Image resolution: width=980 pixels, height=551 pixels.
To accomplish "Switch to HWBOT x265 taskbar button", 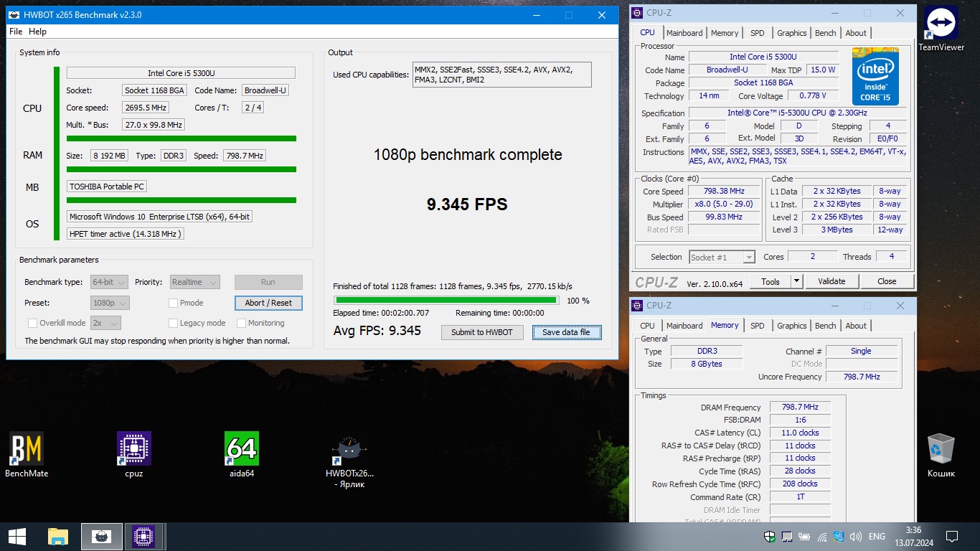I will [102, 536].
